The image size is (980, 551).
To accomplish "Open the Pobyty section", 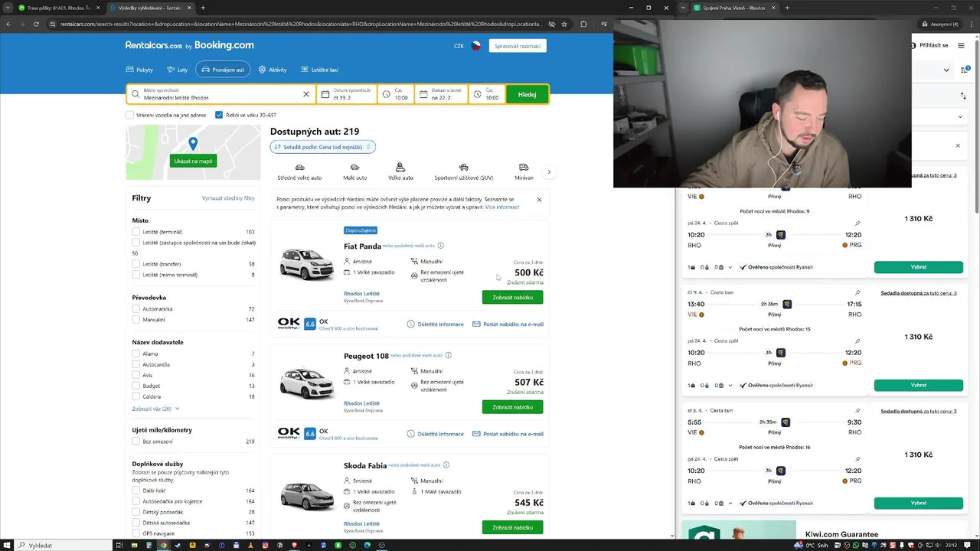I will coord(141,70).
